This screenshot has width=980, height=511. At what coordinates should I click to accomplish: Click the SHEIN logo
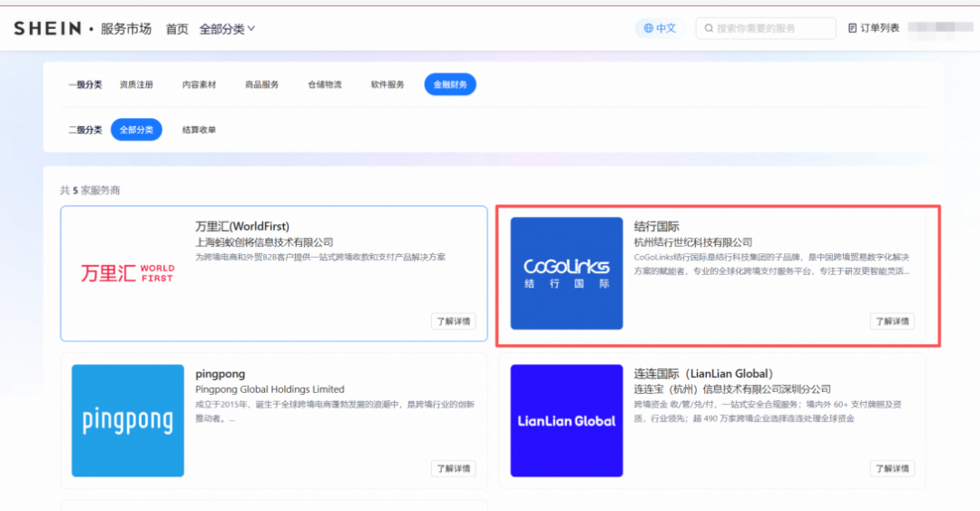tap(47, 29)
